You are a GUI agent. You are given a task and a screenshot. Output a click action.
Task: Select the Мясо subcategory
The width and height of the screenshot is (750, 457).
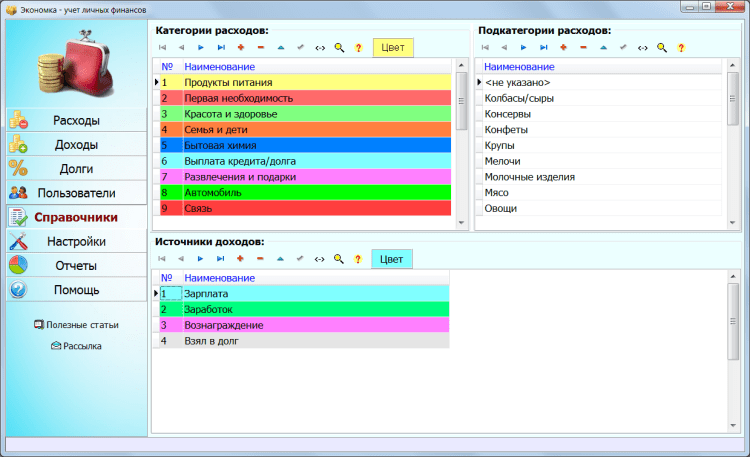coord(602,192)
